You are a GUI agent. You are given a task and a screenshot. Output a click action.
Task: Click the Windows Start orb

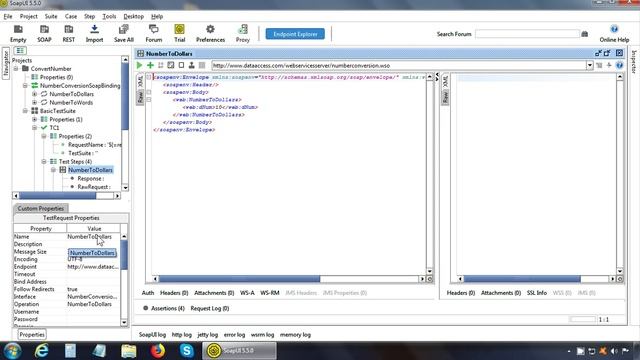12,351
